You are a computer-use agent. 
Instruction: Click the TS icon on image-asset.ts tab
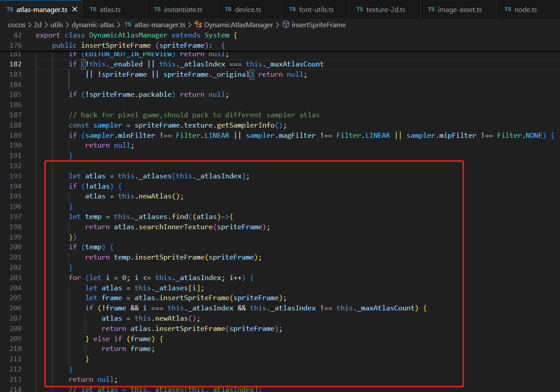431,9
